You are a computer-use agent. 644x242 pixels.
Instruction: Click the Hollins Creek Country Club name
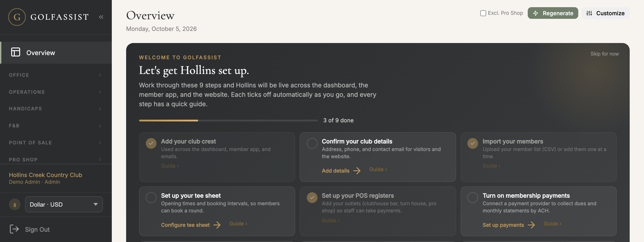[45, 175]
